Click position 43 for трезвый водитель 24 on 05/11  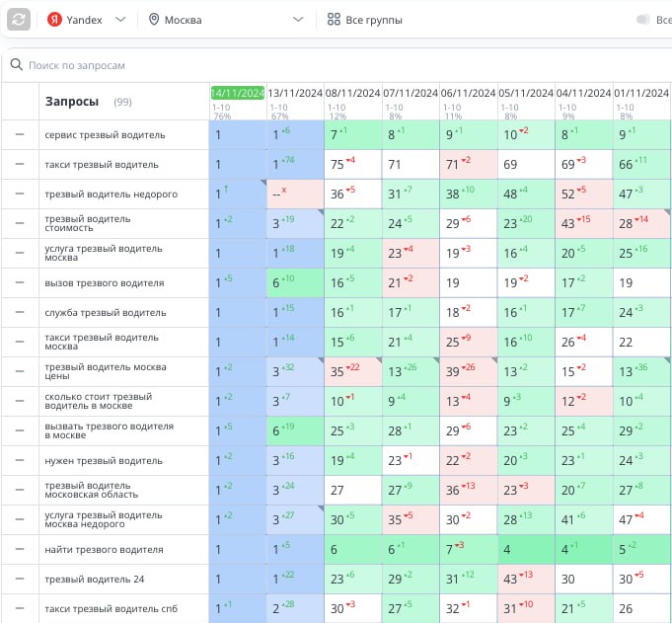(526, 579)
